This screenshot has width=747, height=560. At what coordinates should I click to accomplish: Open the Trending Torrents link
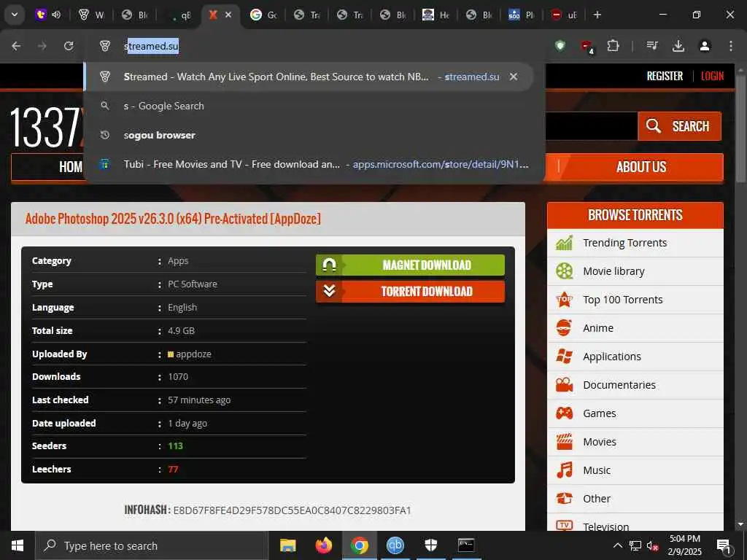pyautogui.click(x=624, y=243)
